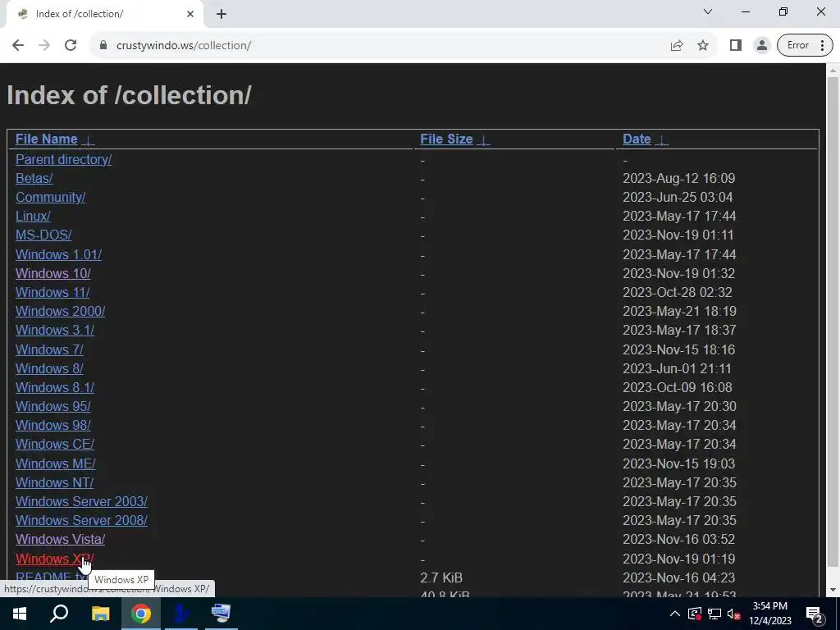840x630 pixels.
Task: Click the network tray icon
Action: click(x=714, y=614)
